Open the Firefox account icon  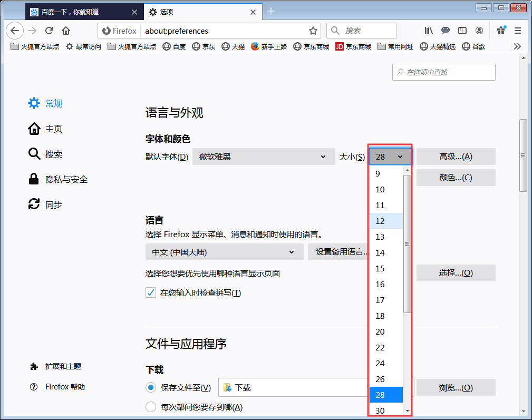point(479,31)
